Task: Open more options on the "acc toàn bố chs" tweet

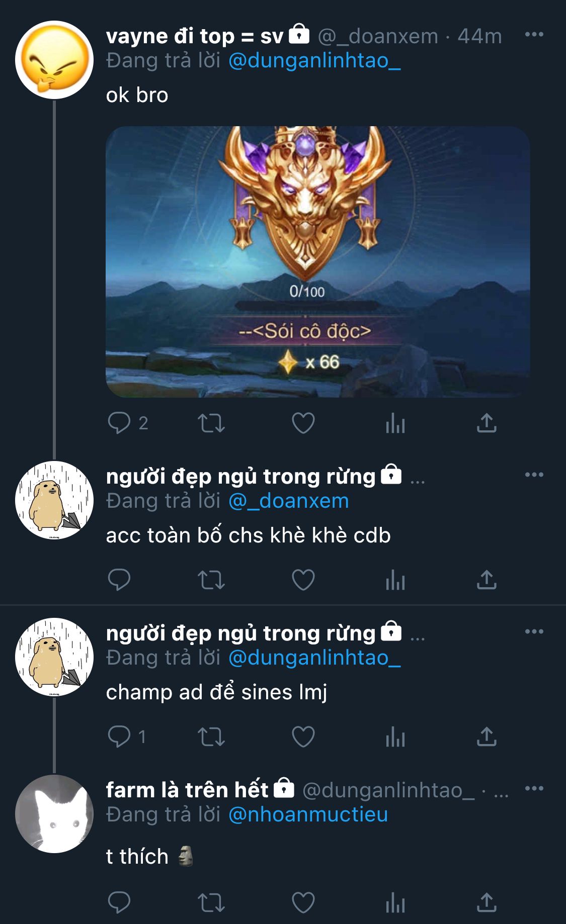Action: (x=534, y=475)
